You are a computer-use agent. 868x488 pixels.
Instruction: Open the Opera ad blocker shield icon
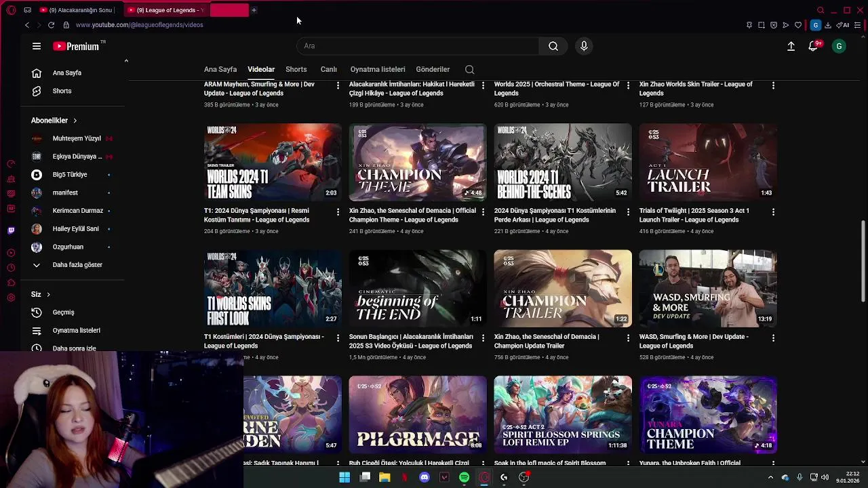point(774,25)
